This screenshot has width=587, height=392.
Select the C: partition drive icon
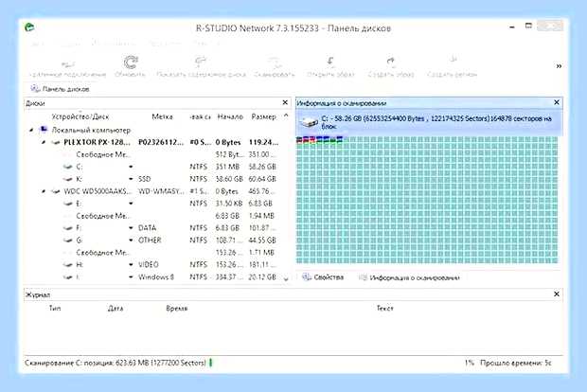click(x=68, y=167)
